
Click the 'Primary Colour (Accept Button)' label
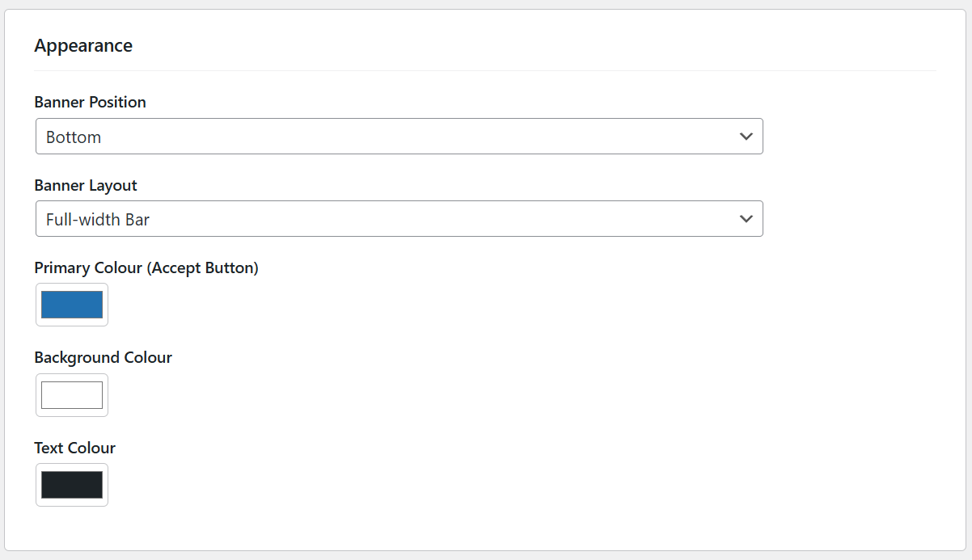point(146,268)
